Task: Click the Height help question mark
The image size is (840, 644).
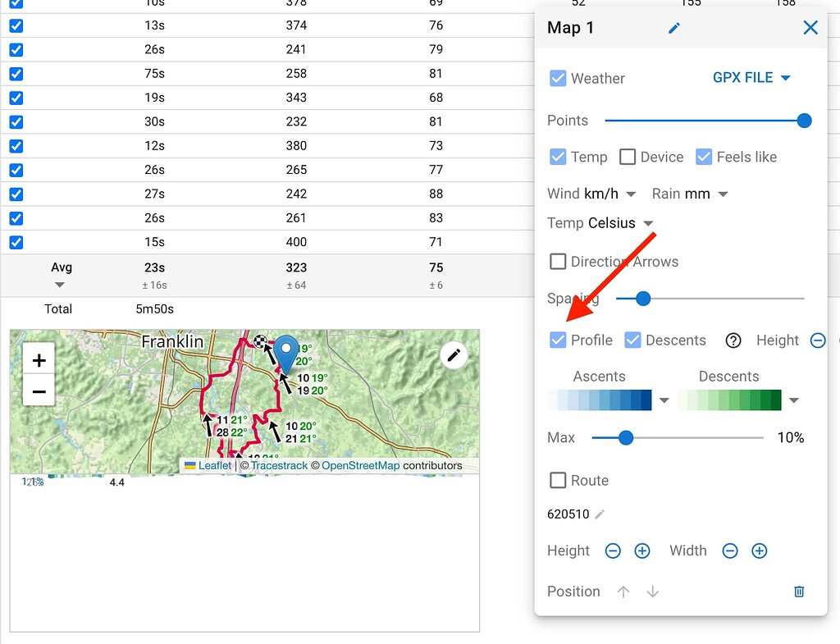Action: [733, 340]
